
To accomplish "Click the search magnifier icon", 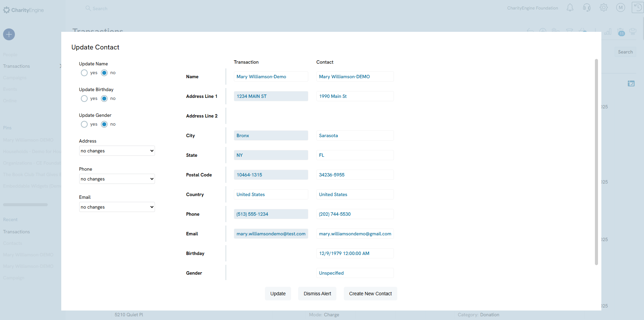I will tap(88, 8).
